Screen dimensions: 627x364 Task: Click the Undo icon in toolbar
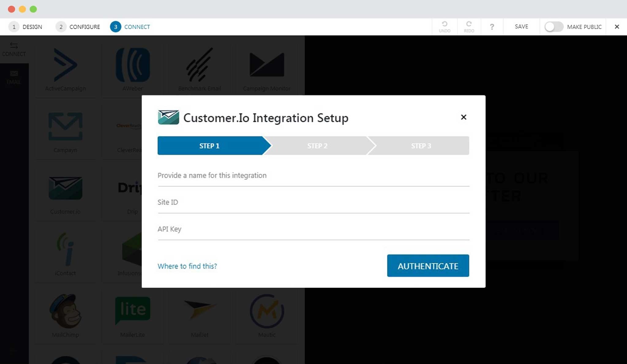pyautogui.click(x=445, y=27)
